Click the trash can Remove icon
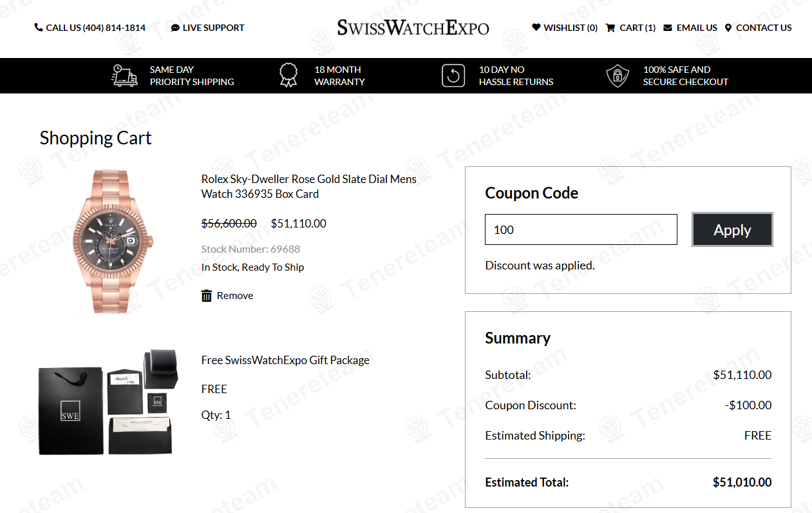 pos(207,296)
